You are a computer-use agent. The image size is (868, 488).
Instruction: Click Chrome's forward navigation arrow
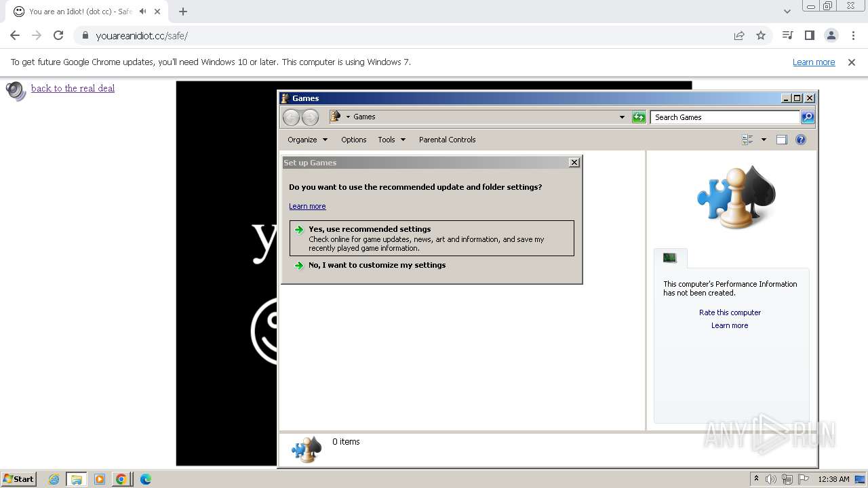pyautogui.click(x=37, y=35)
